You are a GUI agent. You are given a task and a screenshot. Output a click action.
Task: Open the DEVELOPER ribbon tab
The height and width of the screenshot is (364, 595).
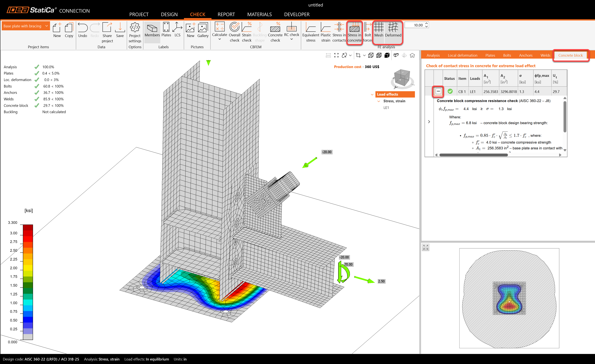pyautogui.click(x=297, y=14)
